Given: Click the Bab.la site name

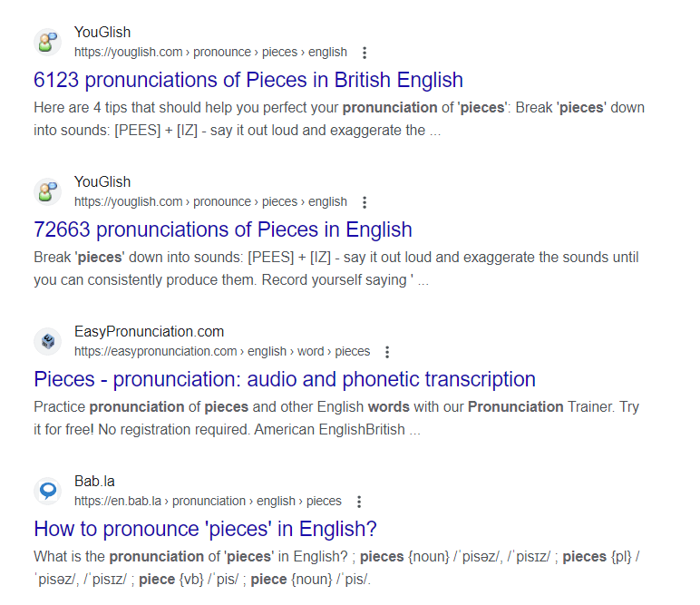Looking at the screenshot, I should coord(94,482).
